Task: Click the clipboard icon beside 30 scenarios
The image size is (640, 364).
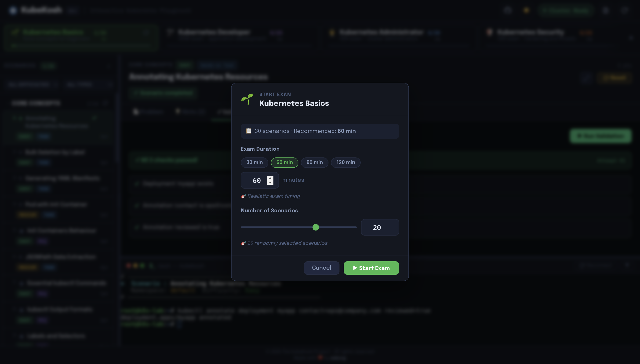Action: pos(248,131)
